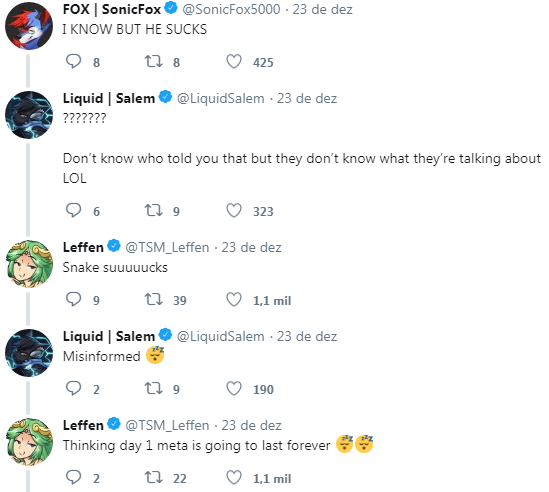The width and height of the screenshot is (549, 492).
Task: Like Leffen's "Snake suuuuucks" tweet
Action: tap(234, 300)
